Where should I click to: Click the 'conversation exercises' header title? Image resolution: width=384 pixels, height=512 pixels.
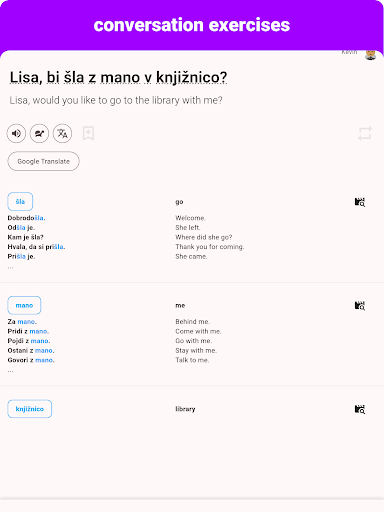pyautogui.click(x=192, y=25)
